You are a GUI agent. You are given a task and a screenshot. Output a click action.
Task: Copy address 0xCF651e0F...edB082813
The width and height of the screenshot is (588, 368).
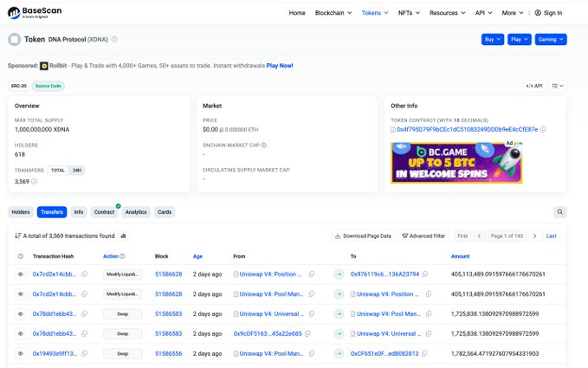(424, 353)
